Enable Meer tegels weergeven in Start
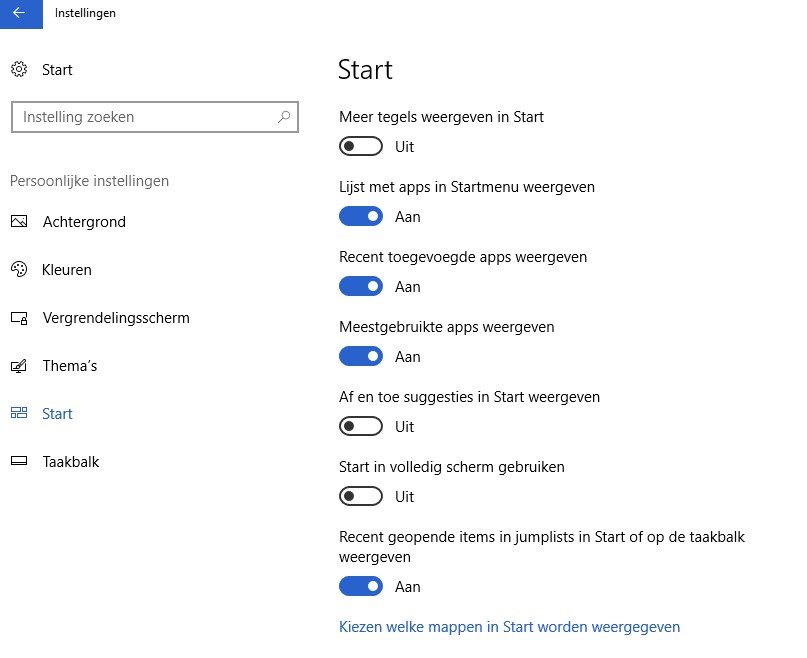 (x=361, y=146)
